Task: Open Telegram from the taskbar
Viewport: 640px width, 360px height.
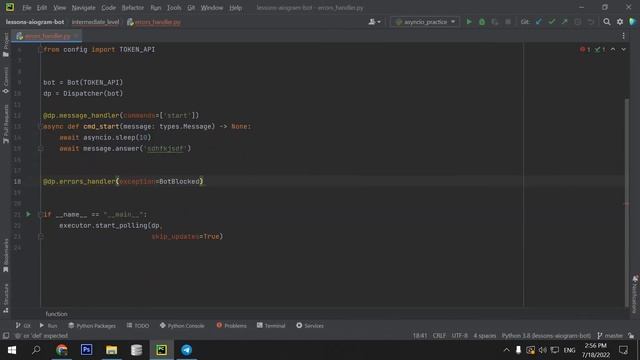Action: coord(187,350)
